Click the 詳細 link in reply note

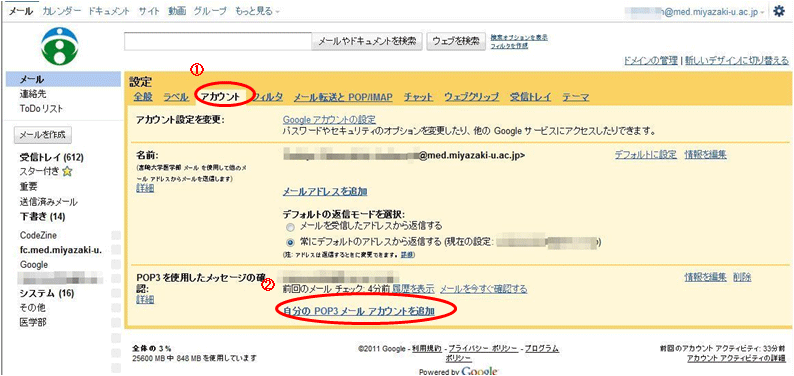(x=407, y=254)
